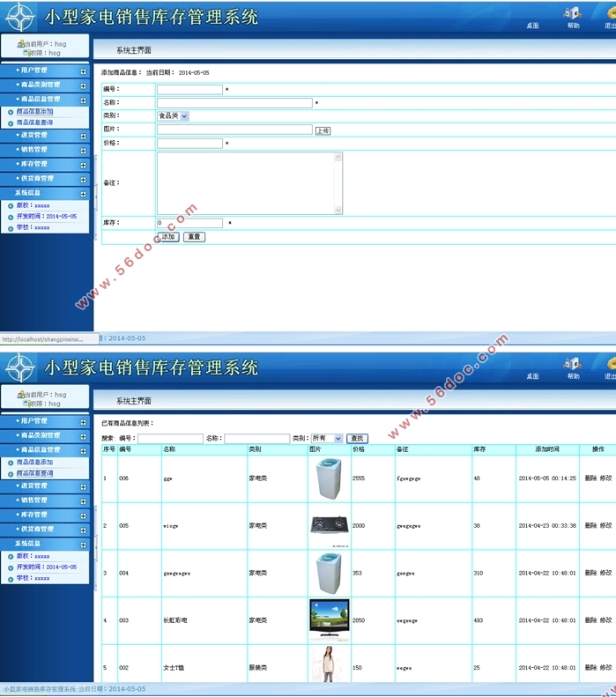
Task: Click 修改 for 长虹彩电 product row
Action: [606, 620]
